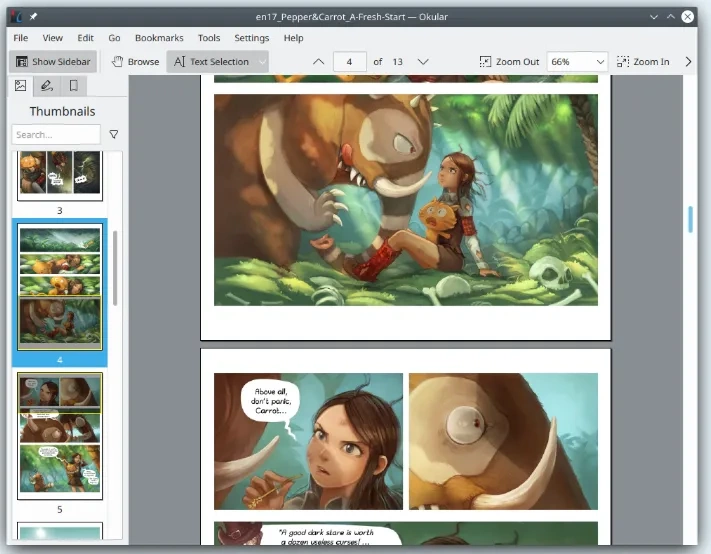This screenshot has width=711, height=554.
Task: Enable the Browse hand tool
Action: point(136,62)
